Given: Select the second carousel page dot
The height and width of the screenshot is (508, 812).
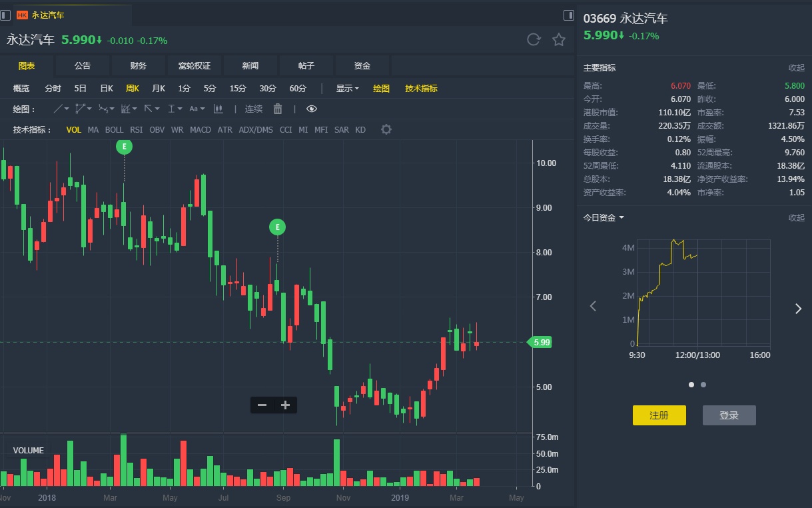Looking at the screenshot, I should pos(703,385).
